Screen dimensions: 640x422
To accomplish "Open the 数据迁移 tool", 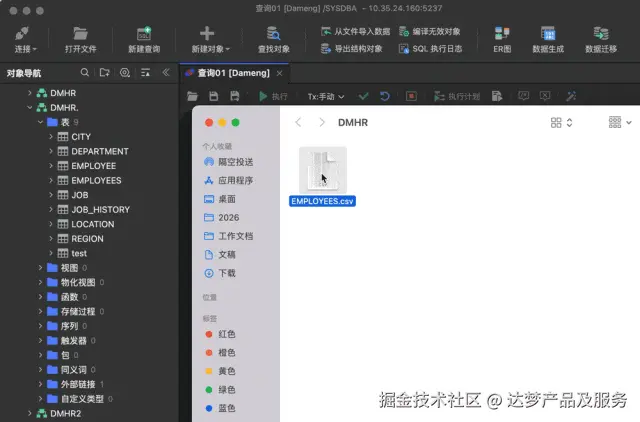I will click(601, 40).
